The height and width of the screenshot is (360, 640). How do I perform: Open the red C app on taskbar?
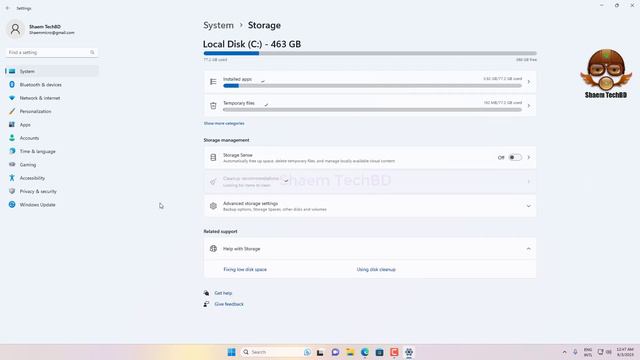click(394, 352)
